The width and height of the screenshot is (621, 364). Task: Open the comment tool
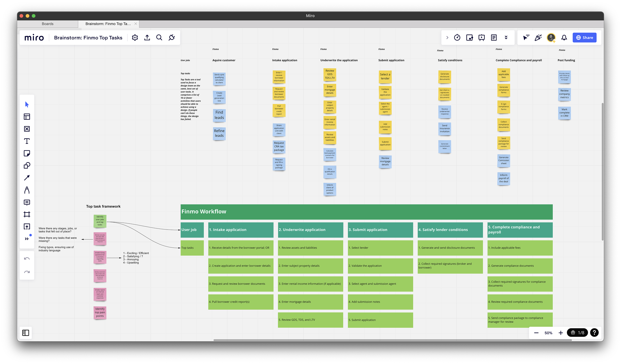click(x=27, y=202)
